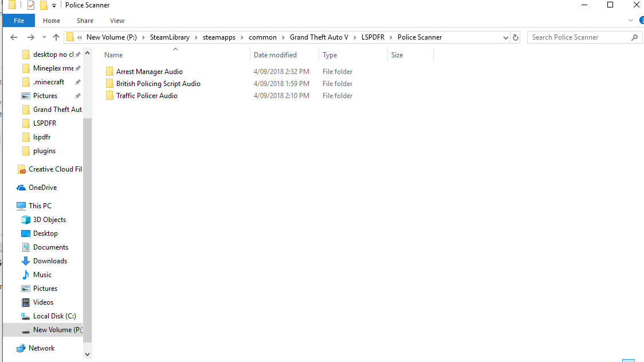This screenshot has width=644, height=362.
Task: Sort by Date modified column
Action: pos(275,55)
